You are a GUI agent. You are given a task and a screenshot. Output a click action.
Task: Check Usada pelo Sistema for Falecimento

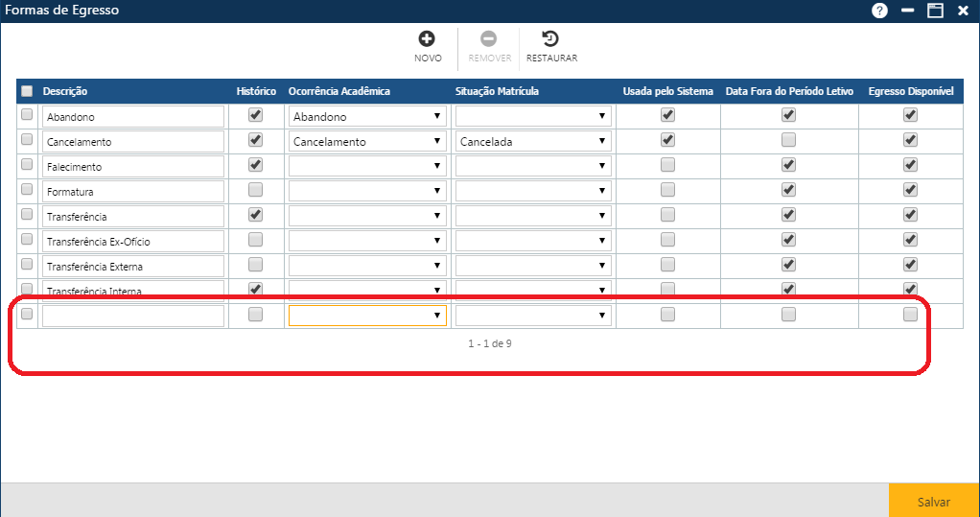[667, 165]
